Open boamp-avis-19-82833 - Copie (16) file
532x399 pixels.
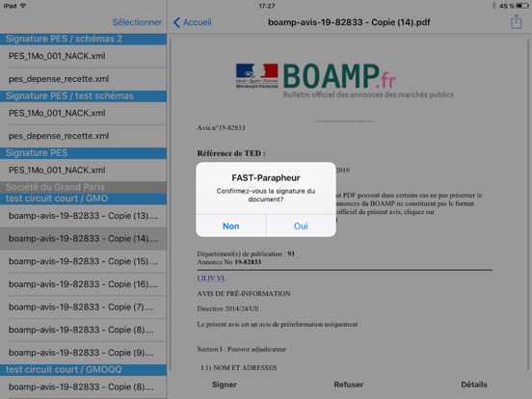[83, 284]
